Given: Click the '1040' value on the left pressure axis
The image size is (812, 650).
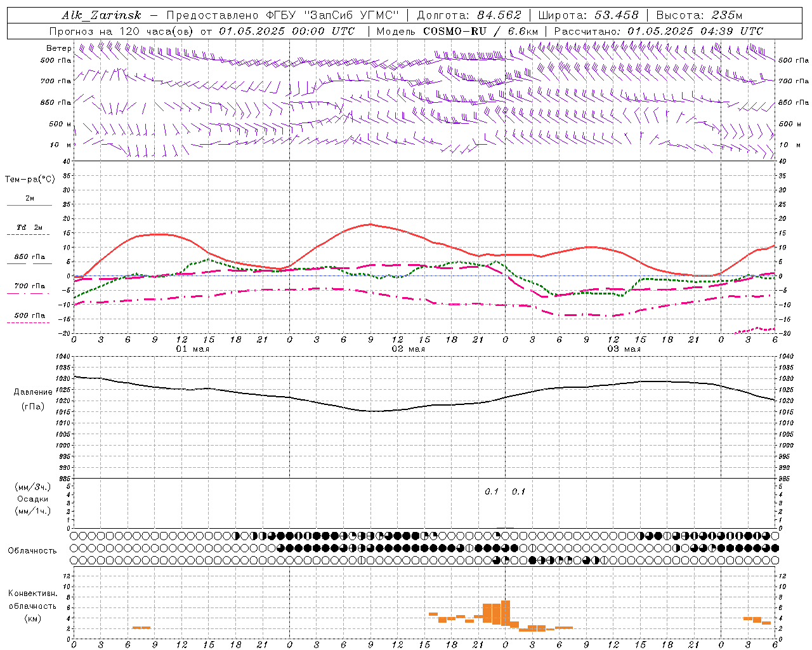Looking at the screenshot, I should point(62,357).
